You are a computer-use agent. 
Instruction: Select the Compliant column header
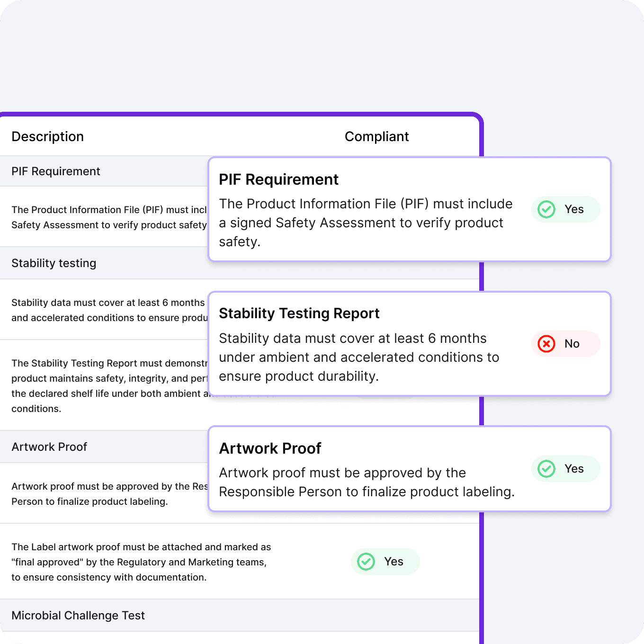(376, 136)
